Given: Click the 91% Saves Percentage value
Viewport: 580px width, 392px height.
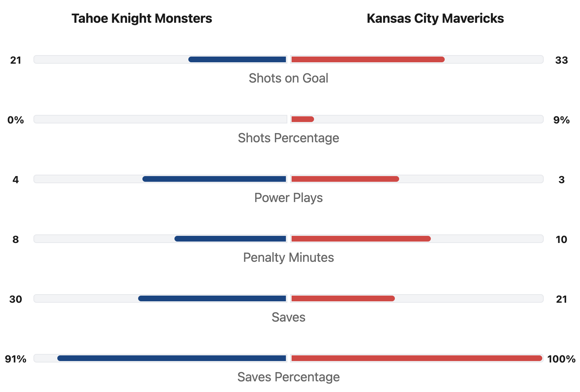Looking at the screenshot, I should pyautogui.click(x=16, y=359).
